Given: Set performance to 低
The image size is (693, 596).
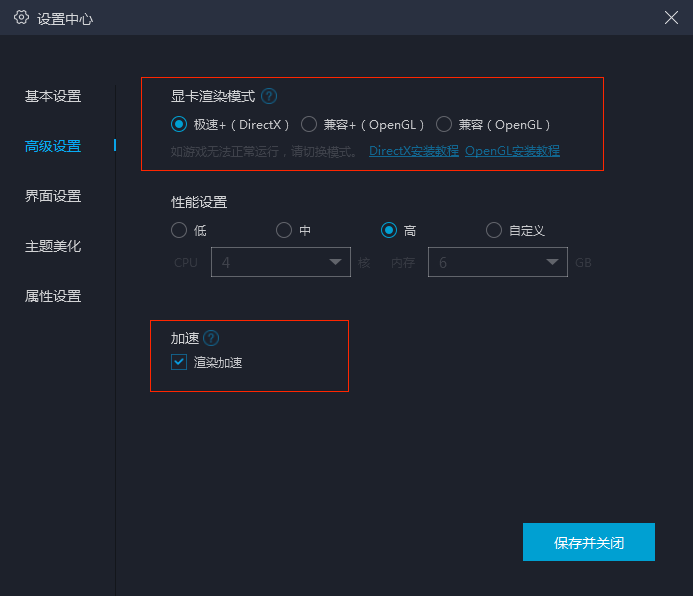Looking at the screenshot, I should (179, 230).
